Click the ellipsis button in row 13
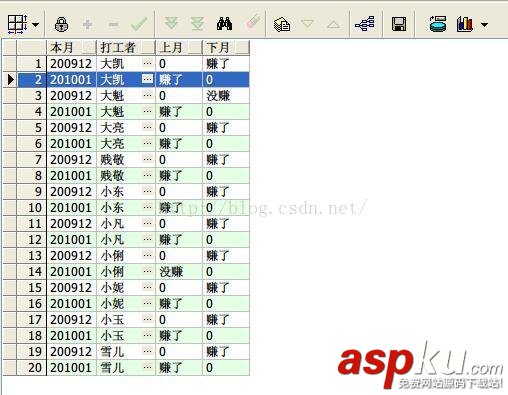508x395 pixels. 147,255
